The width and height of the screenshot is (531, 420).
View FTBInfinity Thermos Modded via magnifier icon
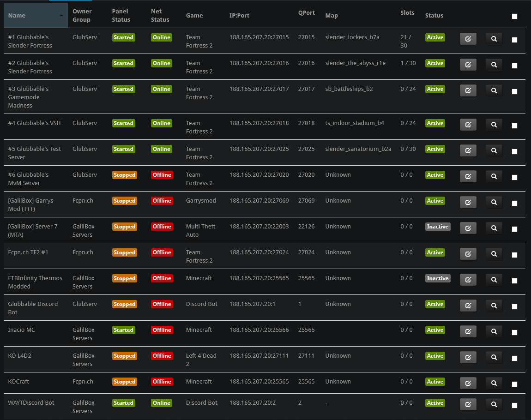click(x=494, y=280)
